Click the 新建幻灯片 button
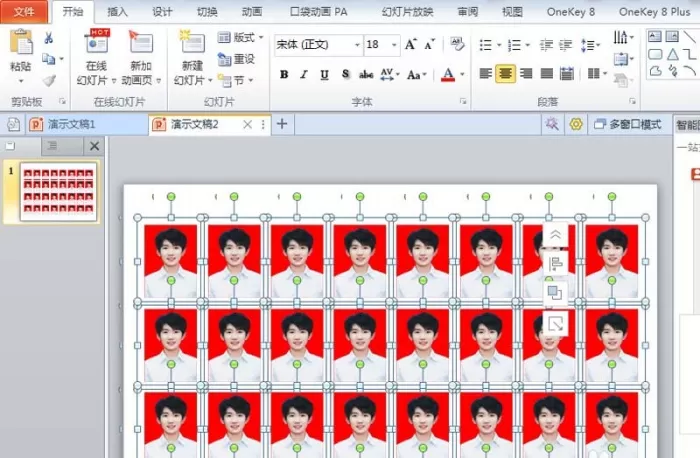 pos(192,58)
